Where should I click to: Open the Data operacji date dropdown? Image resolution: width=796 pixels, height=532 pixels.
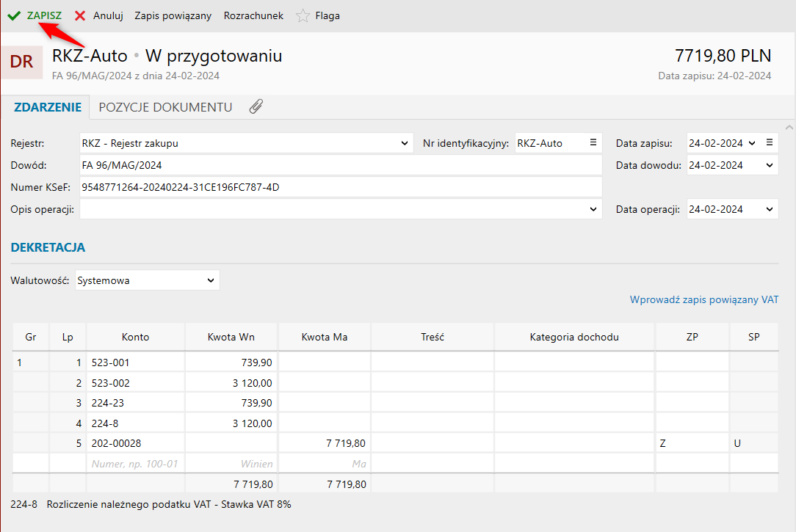[769, 209]
